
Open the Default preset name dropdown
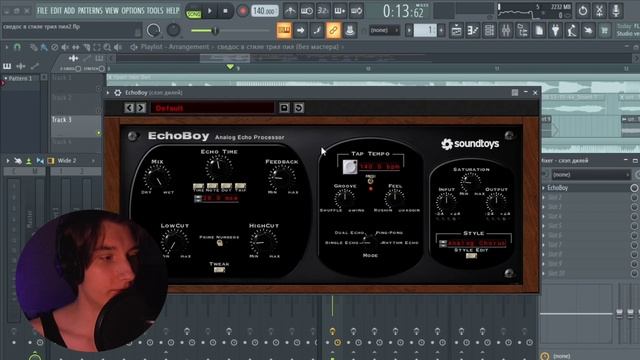pos(212,108)
